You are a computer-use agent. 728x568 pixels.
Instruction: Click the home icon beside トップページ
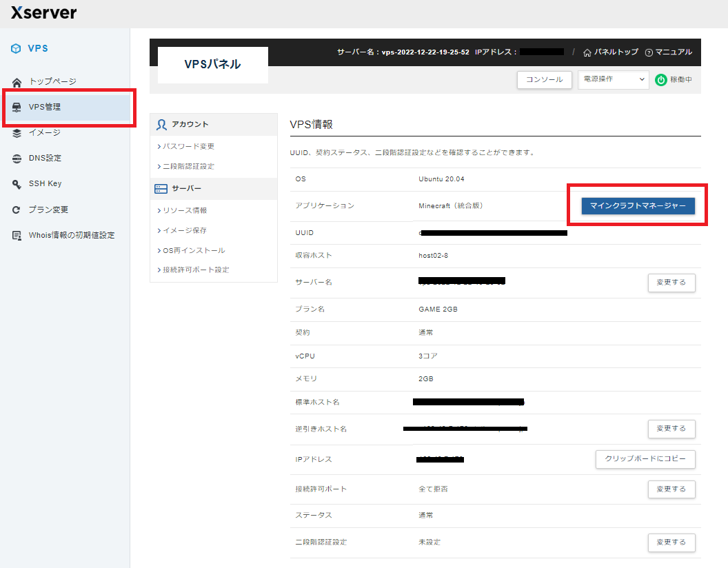[x=17, y=81]
